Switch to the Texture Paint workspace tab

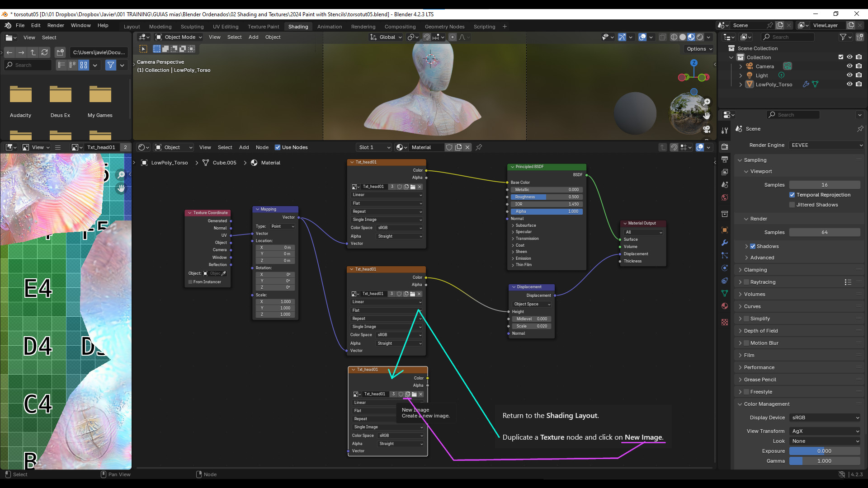pos(263,27)
